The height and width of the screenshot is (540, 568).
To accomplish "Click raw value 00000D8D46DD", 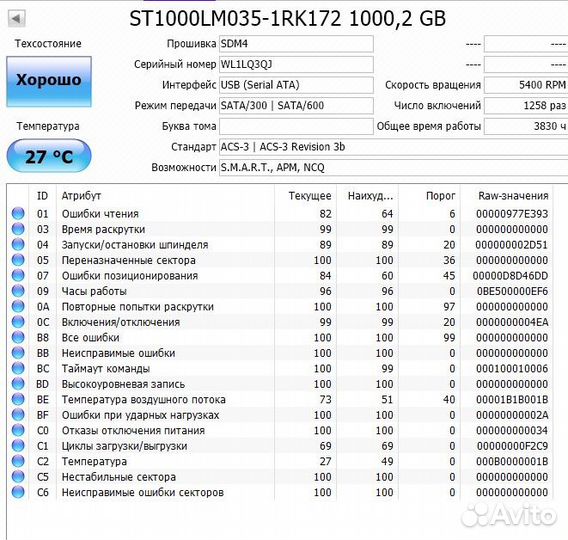I will pyautogui.click(x=510, y=276).
